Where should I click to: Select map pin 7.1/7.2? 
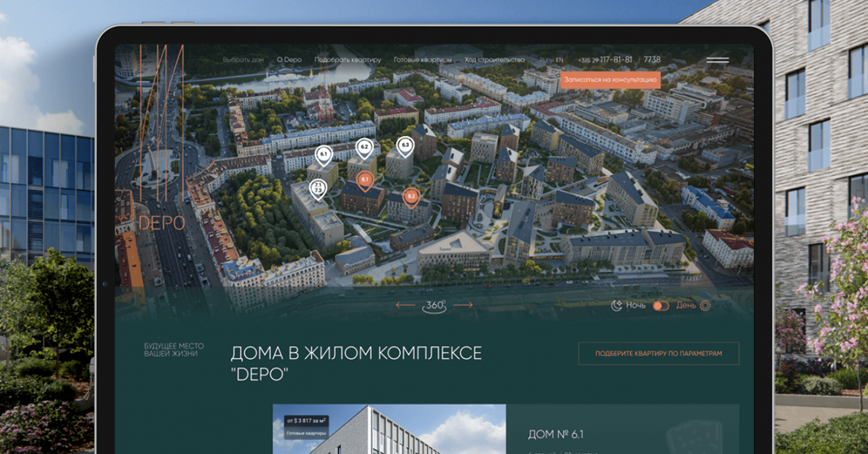318,190
